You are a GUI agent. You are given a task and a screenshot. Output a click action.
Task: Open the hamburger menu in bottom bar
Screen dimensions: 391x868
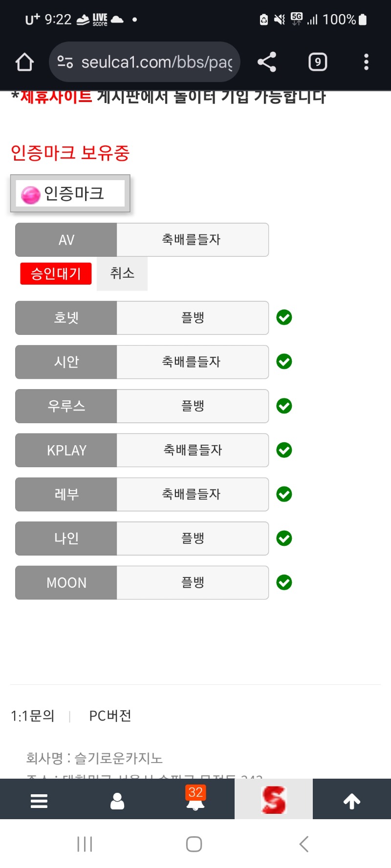tap(39, 801)
